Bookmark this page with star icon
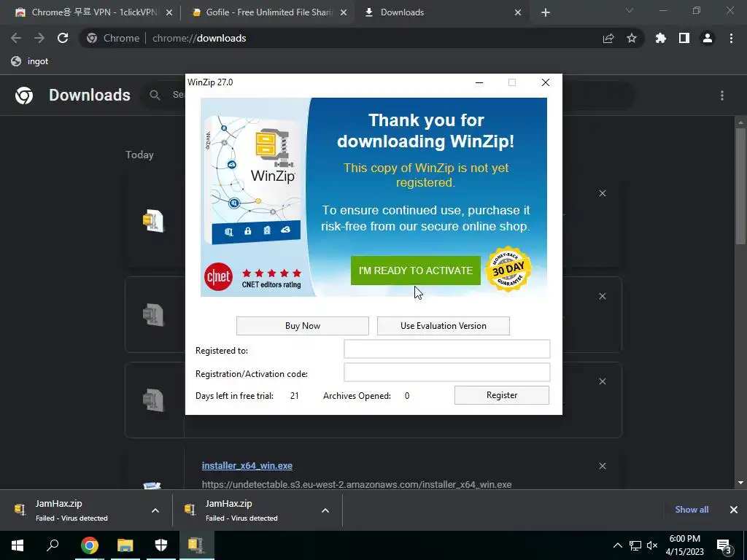 632,38
